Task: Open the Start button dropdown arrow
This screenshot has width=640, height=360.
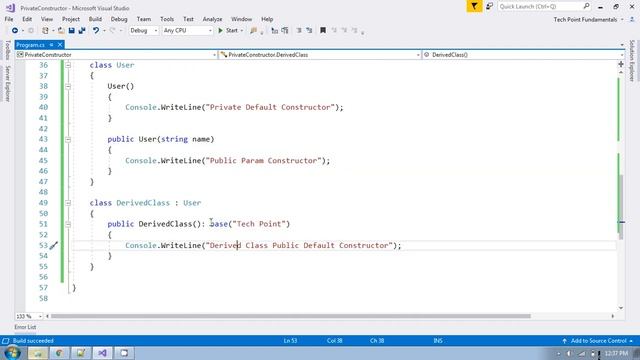Action: [242, 31]
